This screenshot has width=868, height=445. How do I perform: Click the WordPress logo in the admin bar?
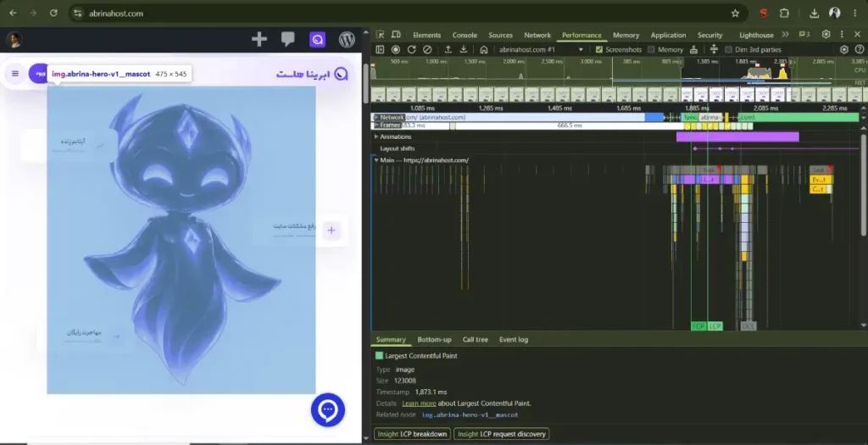pos(347,39)
